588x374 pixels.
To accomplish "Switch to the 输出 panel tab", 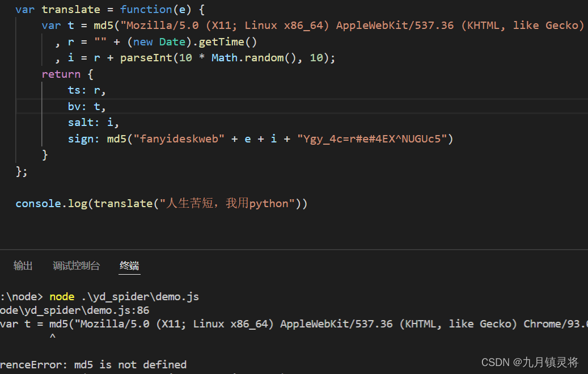I will pos(23,266).
